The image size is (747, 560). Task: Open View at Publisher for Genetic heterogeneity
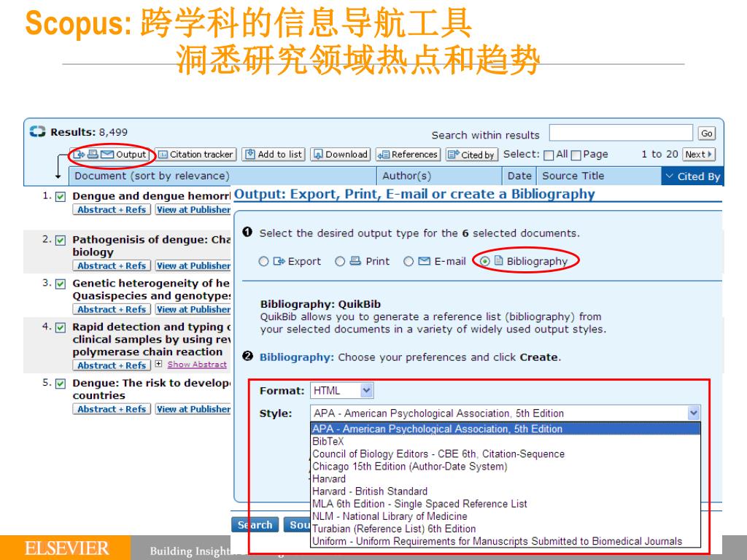pos(193,309)
